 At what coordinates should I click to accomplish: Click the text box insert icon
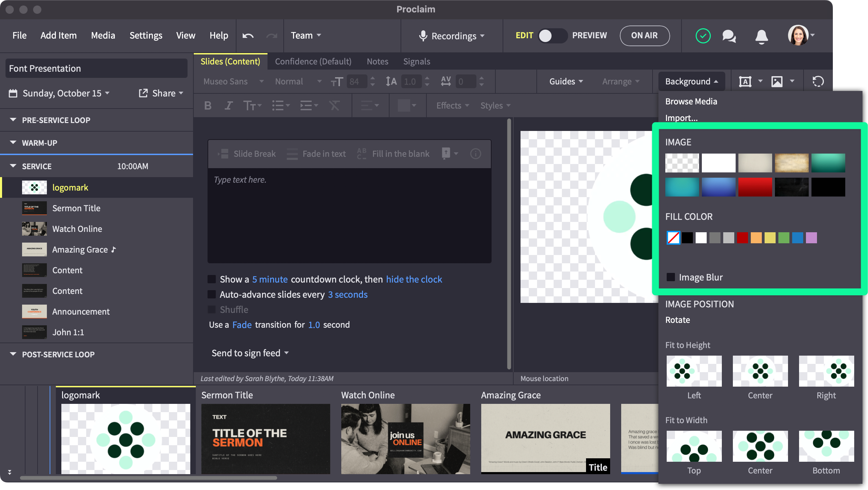coord(745,82)
